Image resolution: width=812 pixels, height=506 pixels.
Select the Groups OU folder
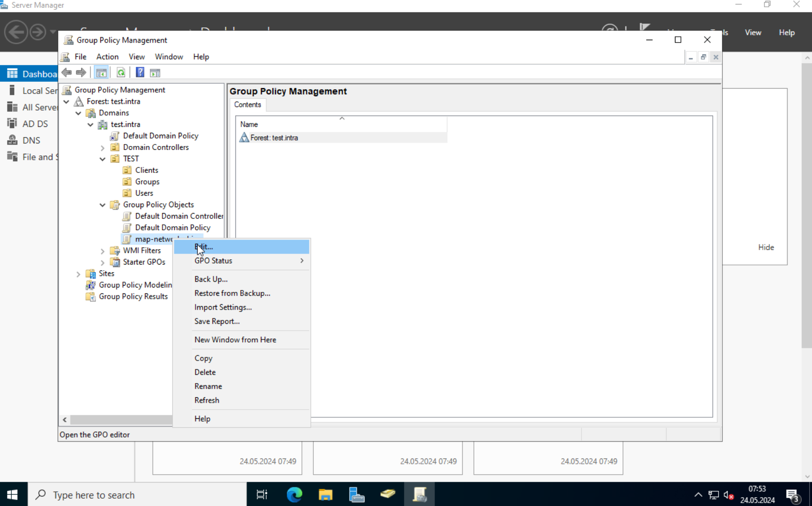pos(147,182)
